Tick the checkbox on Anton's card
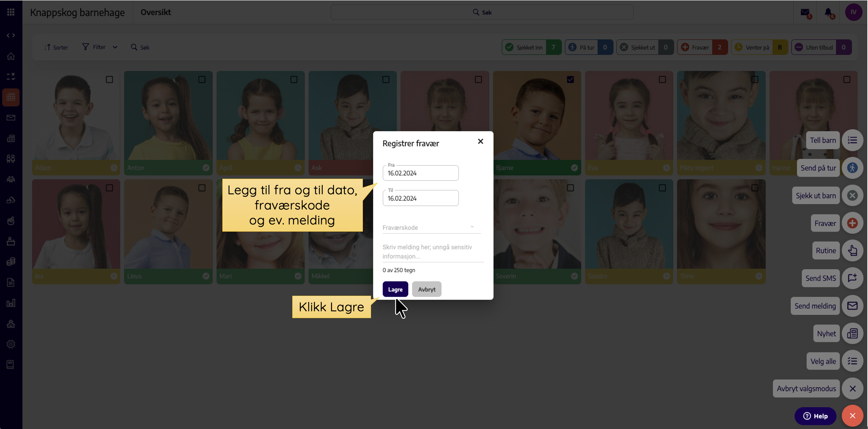This screenshot has width=868, height=429. [202, 79]
